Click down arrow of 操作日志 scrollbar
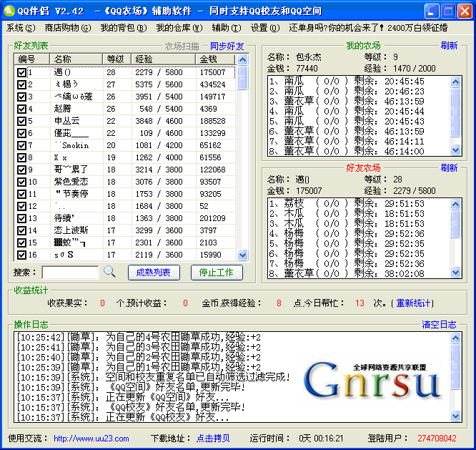 pyautogui.click(x=455, y=416)
